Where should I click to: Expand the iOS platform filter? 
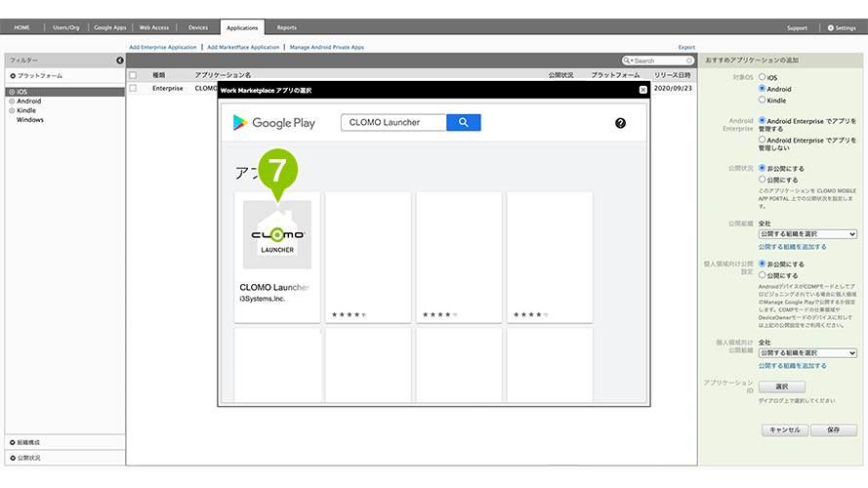12,92
